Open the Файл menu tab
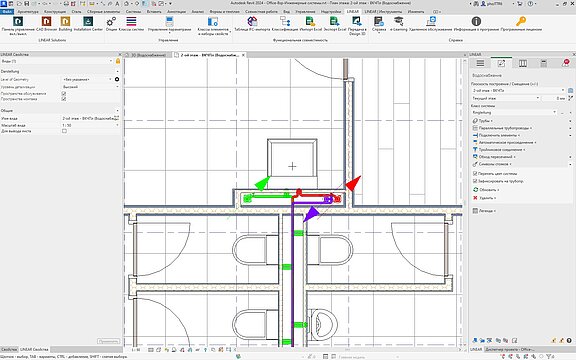Image resolution: width=576 pixels, height=360 pixels. pos(7,12)
